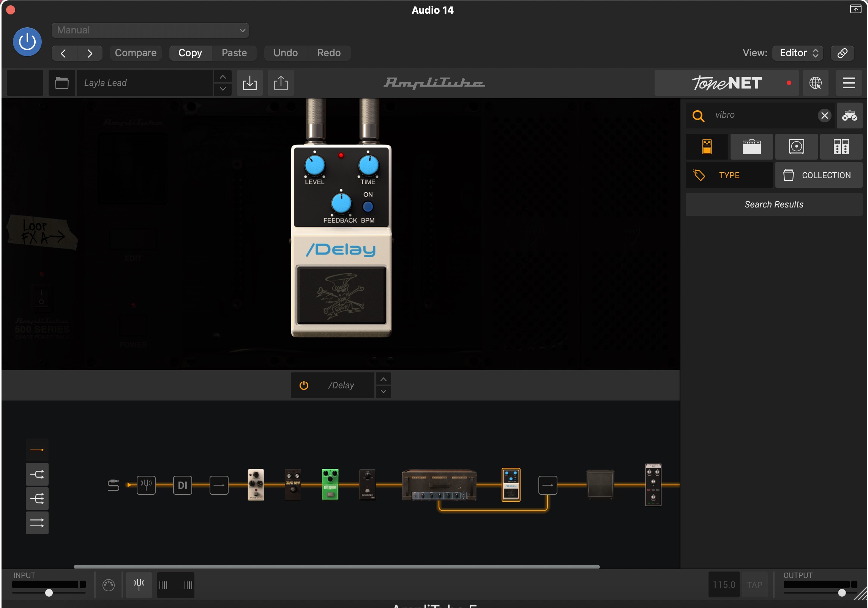Open the Manual preset dropdown
The width and height of the screenshot is (868, 608).
point(150,30)
